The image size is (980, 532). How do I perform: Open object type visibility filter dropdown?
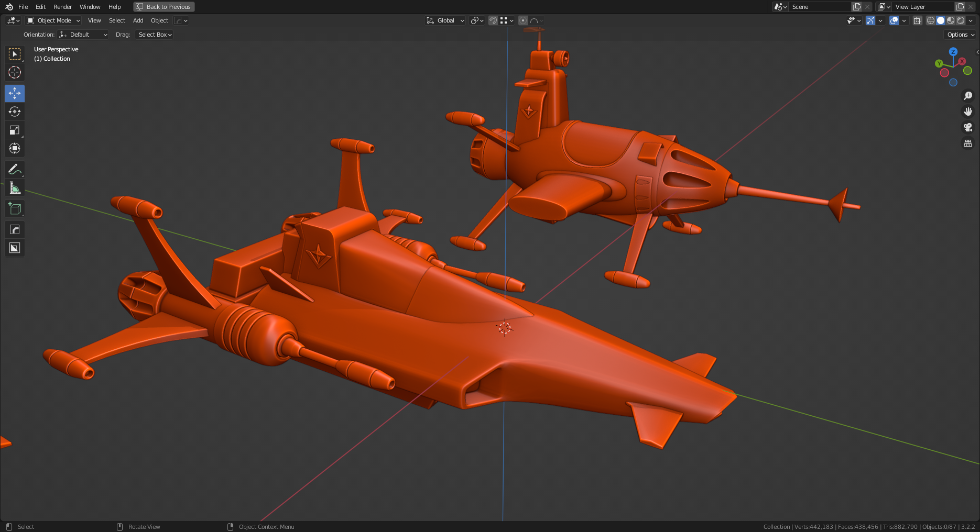(854, 20)
